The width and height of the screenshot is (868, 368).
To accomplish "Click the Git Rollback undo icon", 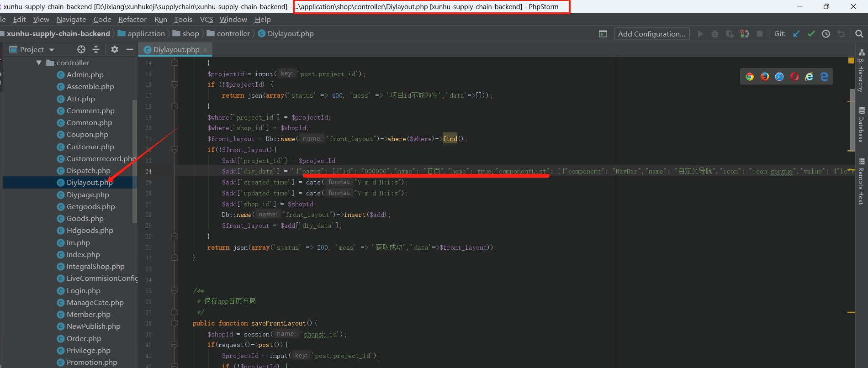I will pyautogui.click(x=841, y=34).
